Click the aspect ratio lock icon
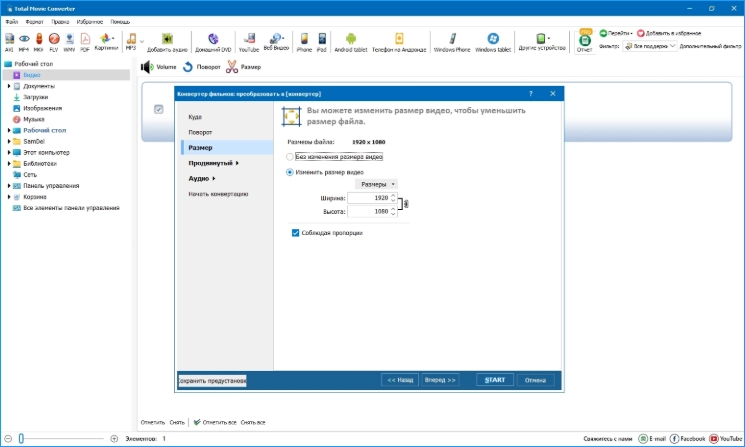 (x=406, y=204)
